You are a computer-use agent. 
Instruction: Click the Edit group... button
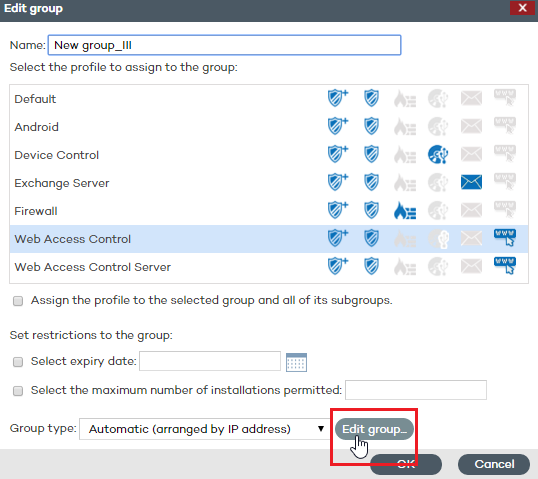click(x=374, y=429)
